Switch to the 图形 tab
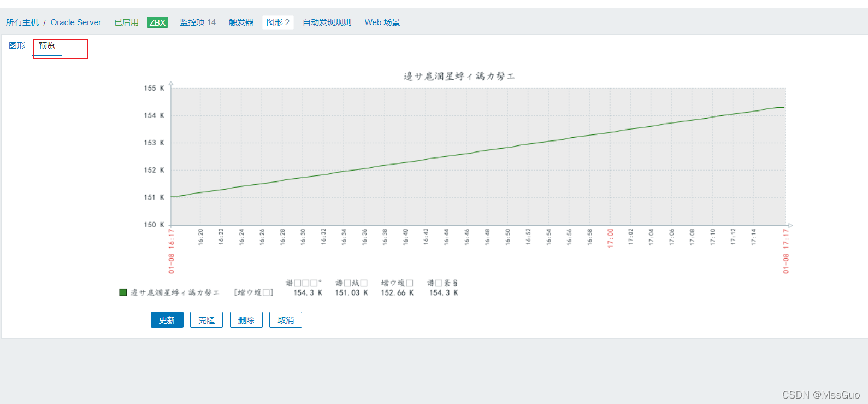Image resolution: width=868 pixels, height=404 pixels. (x=17, y=46)
